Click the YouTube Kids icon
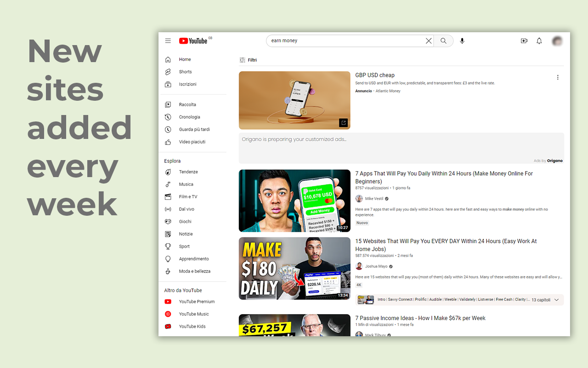 click(168, 327)
